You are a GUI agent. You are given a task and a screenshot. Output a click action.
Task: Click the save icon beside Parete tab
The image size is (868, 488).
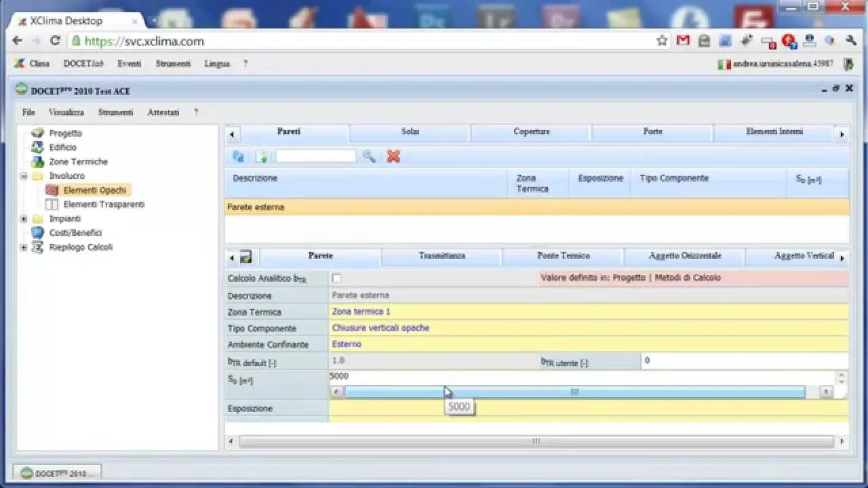[x=245, y=257]
